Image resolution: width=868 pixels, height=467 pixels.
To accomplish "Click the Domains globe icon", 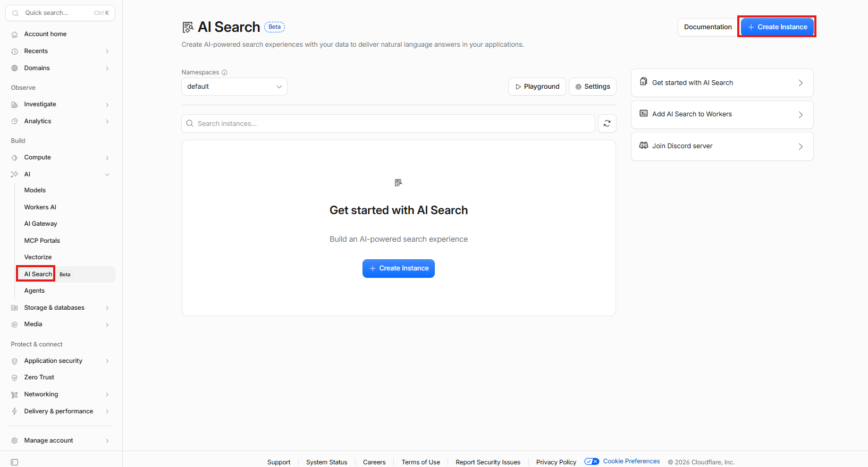I will (x=14, y=69).
